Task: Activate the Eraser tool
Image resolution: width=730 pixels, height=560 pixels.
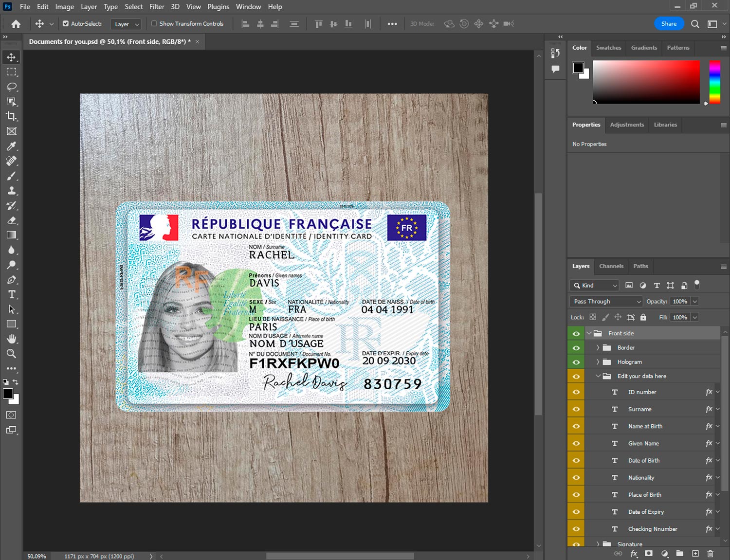Action: (x=11, y=220)
